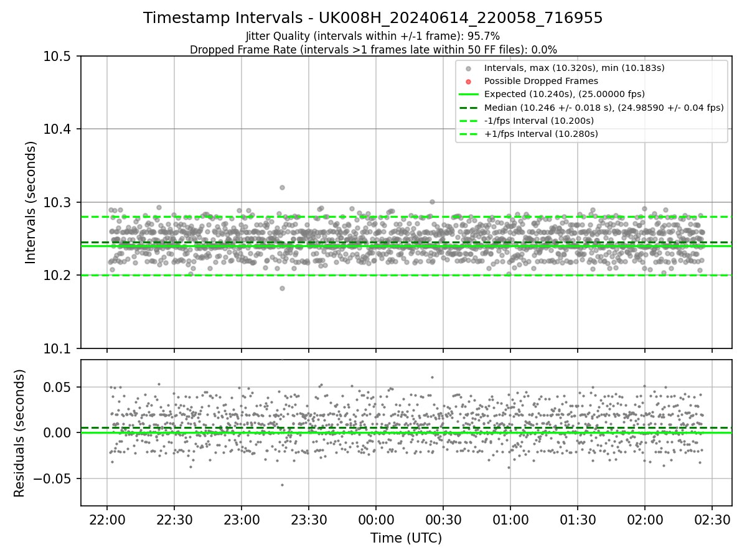Select the Jitter Quality 95.7% subtitle line
This screenshot has height=560, width=747.
[x=373, y=36]
